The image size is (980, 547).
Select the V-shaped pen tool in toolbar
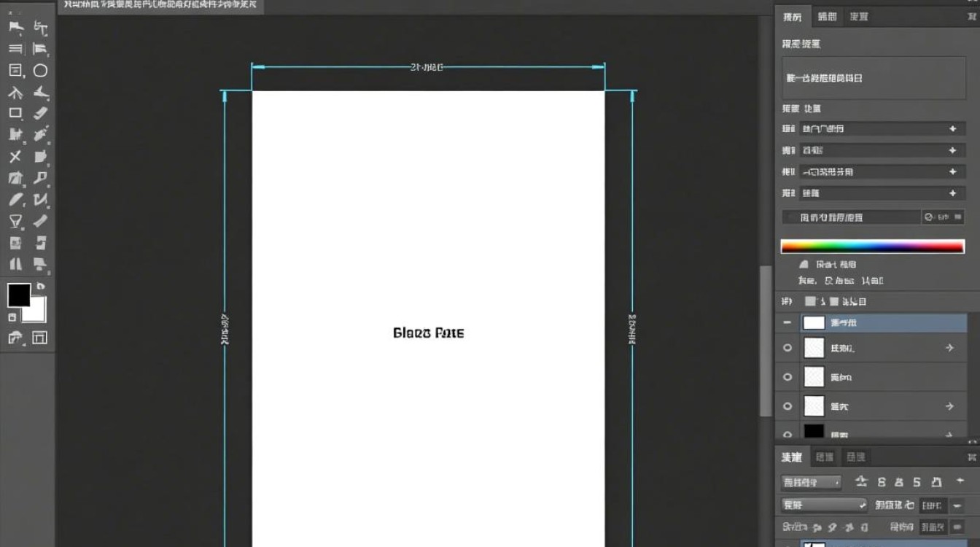[x=40, y=199]
